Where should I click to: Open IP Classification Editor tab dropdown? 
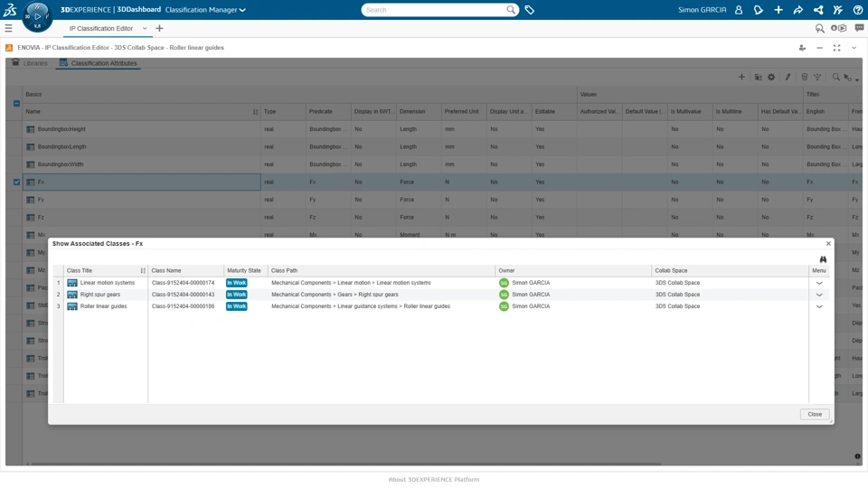click(x=145, y=28)
